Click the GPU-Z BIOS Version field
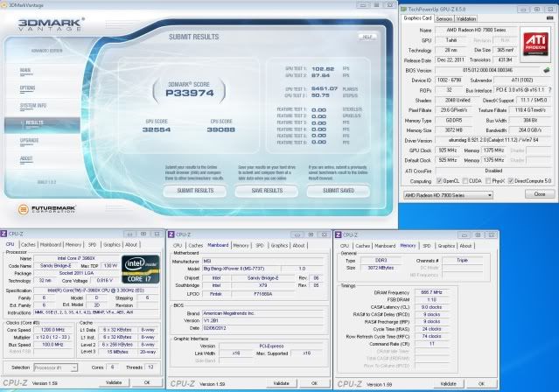 point(488,70)
